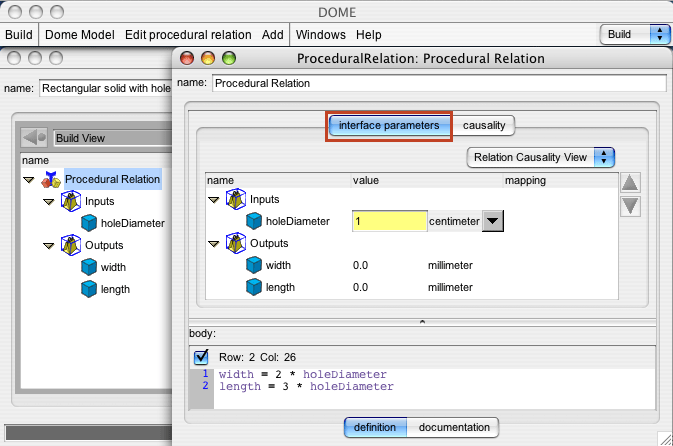Click the width cube icon in parameters table

(x=254, y=265)
